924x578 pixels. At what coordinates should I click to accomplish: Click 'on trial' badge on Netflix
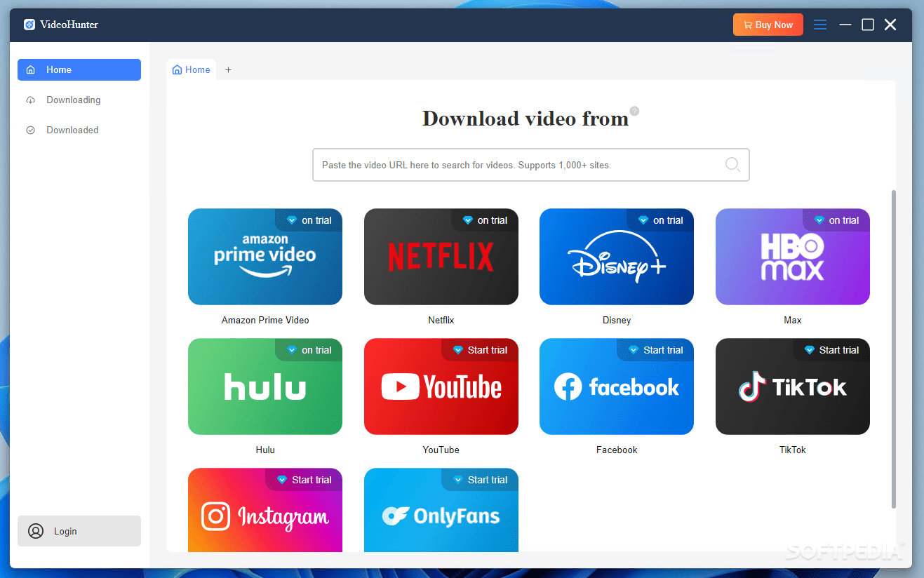tap(485, 220)
